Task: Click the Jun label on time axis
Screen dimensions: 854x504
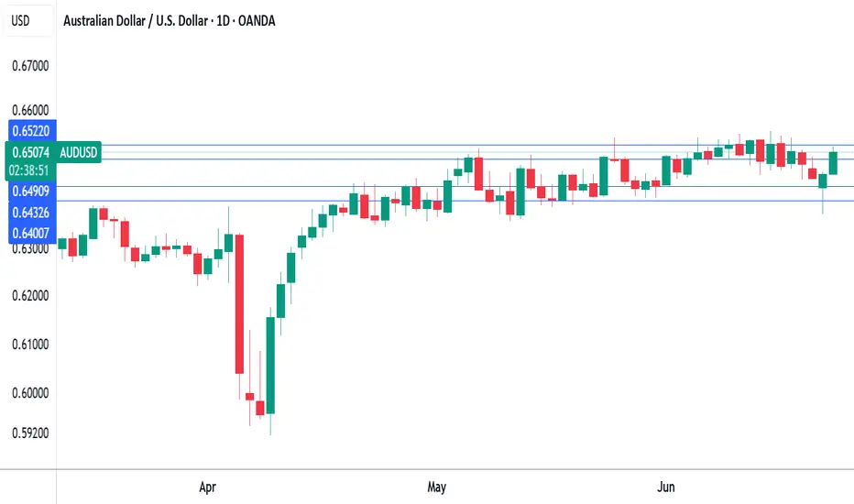Action: point(665,488)
